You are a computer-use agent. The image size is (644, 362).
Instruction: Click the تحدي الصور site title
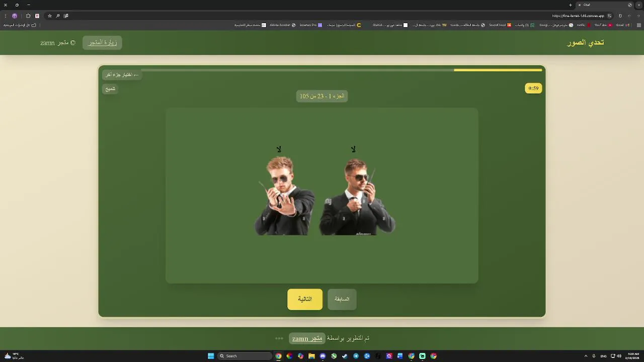tap(586, 43)
